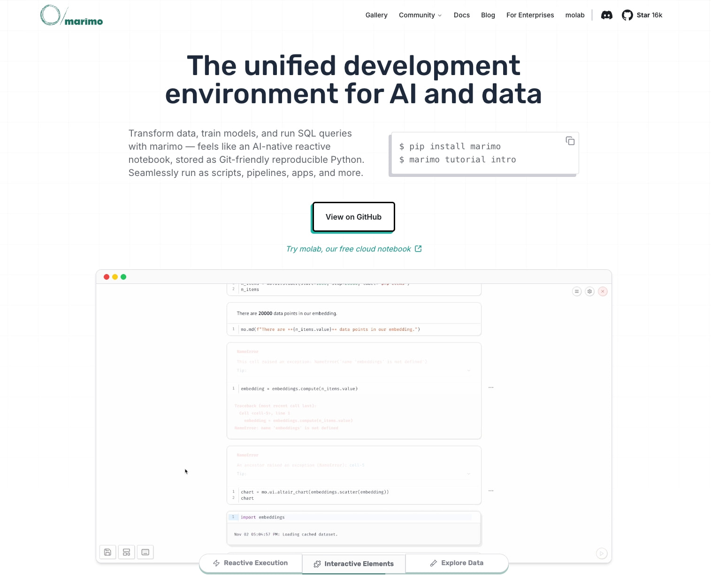711x588 pixels.
Task: Click the red shutdown X icon in notebook
Action: pyautogui.click(x=603, y=291)
